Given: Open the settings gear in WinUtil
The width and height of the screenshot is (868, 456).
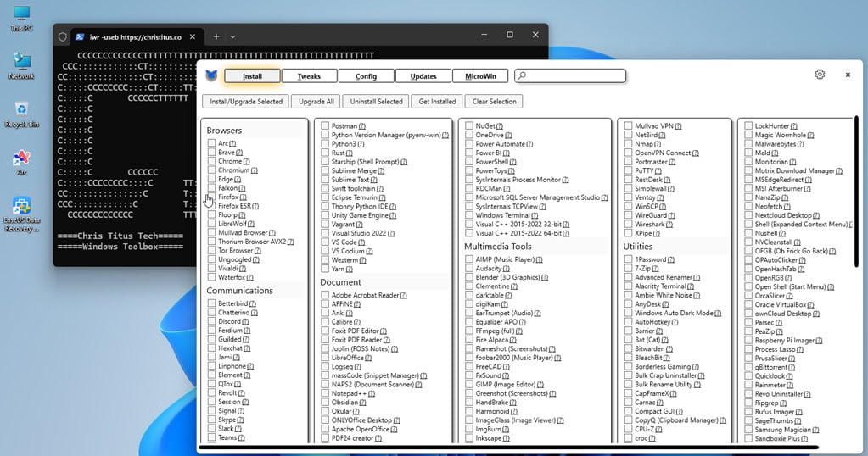Looking at the screenshot, I should point(820,74).
